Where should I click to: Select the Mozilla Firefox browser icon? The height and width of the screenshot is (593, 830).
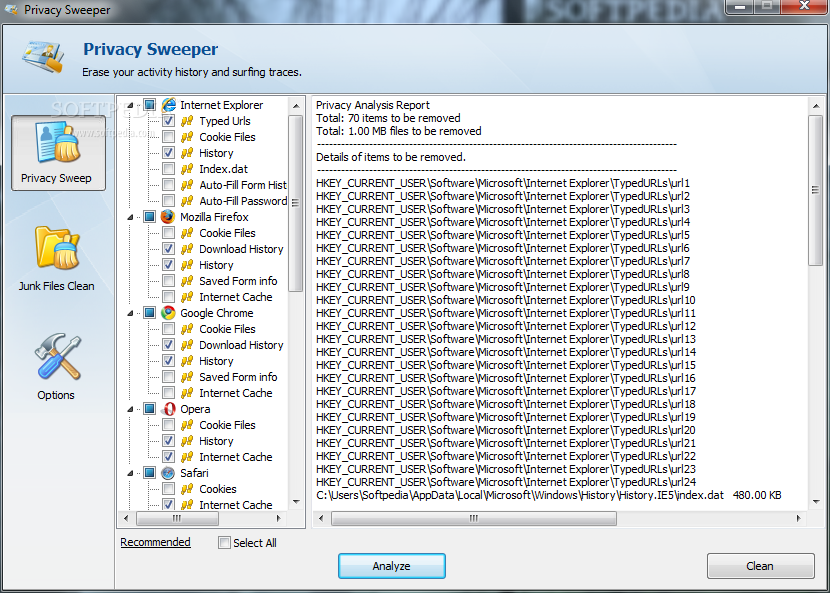[x=168, y=217]
